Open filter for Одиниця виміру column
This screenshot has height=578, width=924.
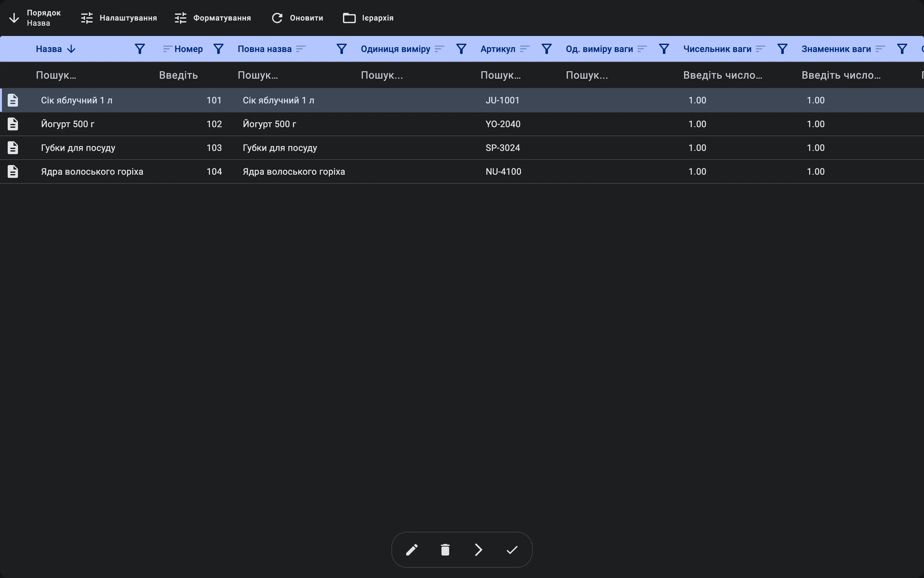click(461, 49)
